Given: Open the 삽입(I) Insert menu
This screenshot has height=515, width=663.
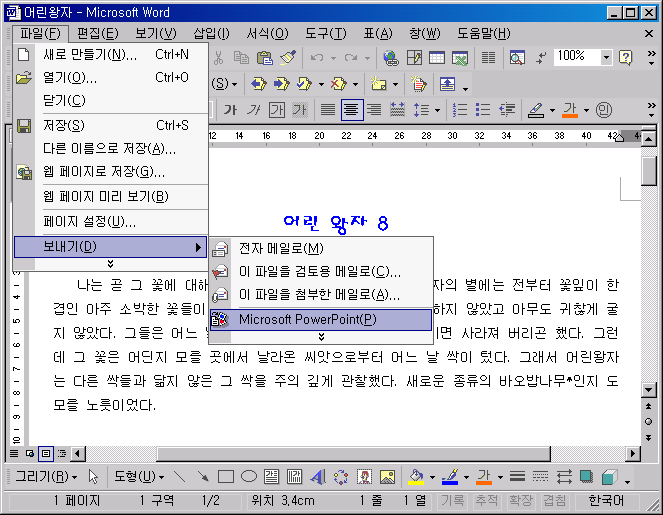Looking at the screenshot, I should pyautogui.click(x=211, y=33).
